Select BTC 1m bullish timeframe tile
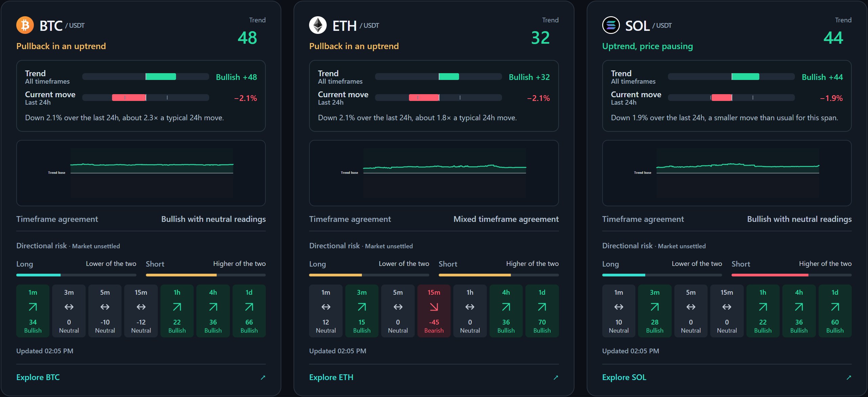 (33, 311)
